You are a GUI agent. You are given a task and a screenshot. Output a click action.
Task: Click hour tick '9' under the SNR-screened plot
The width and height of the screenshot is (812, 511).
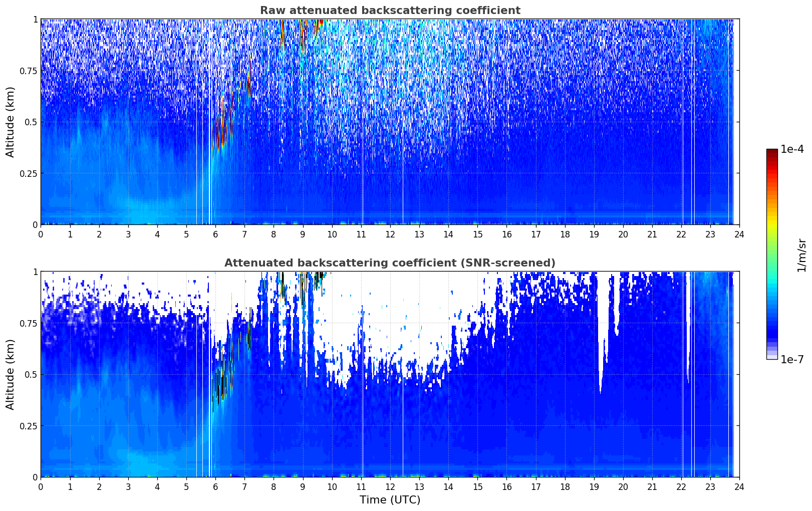[303, 487]
